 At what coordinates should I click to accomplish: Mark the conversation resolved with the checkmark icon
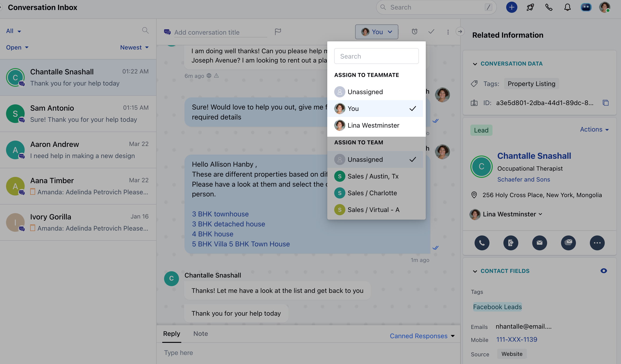pyautogui.click(x=431, y=32)
